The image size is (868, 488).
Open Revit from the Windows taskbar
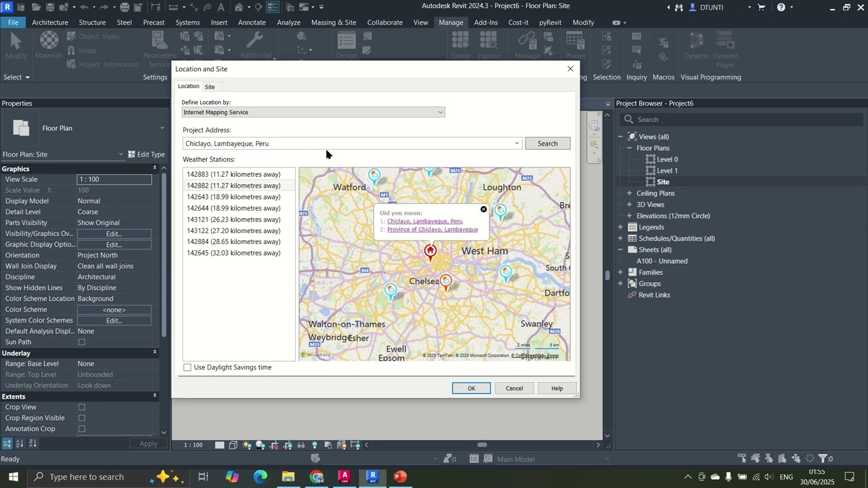pos(372,476)
